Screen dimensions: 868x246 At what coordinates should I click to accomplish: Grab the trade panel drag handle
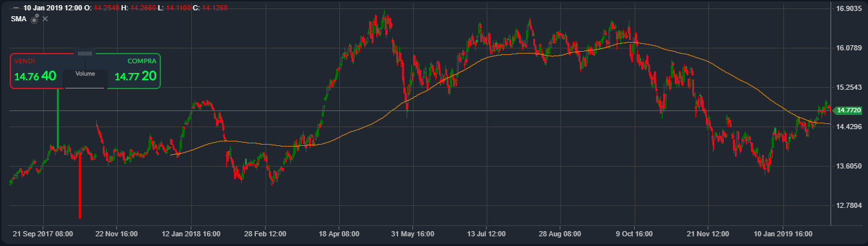coord(85,53)
